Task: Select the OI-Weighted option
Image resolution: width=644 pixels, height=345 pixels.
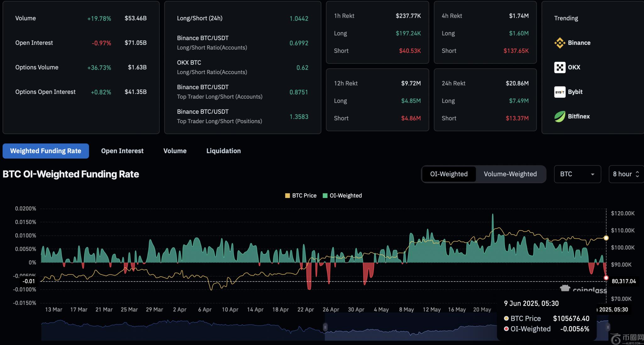Action: click(x=449, y=174)
